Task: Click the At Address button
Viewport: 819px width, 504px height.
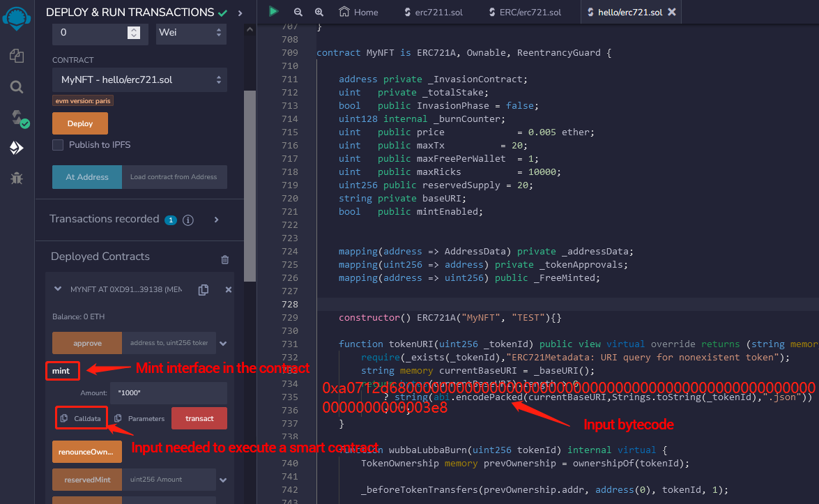Action: tap(86, 177)
